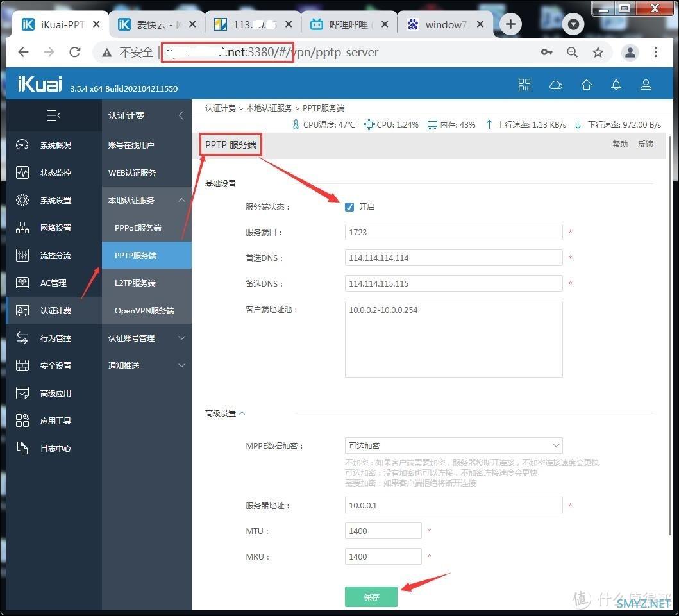Viewport: 679px width, 616px height.
Task: Collapse the sidebar with the hamburger icon
Action: (x=54, y=115)
